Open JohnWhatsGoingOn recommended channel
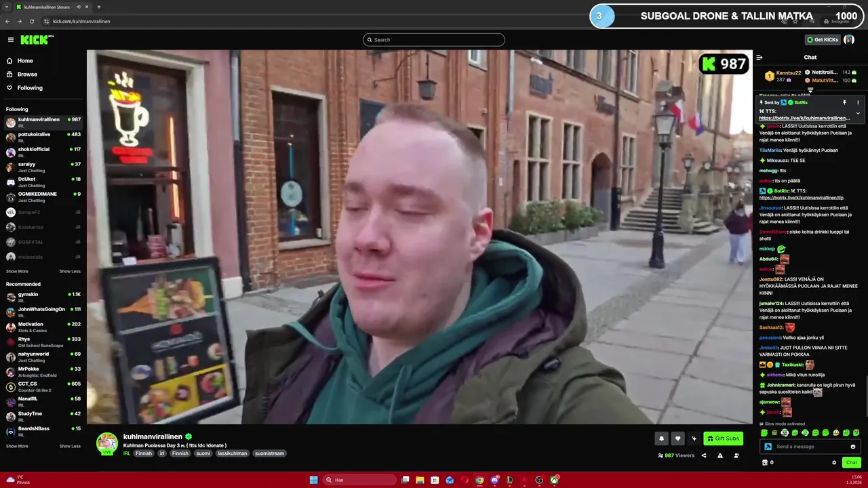 (43, 312)
